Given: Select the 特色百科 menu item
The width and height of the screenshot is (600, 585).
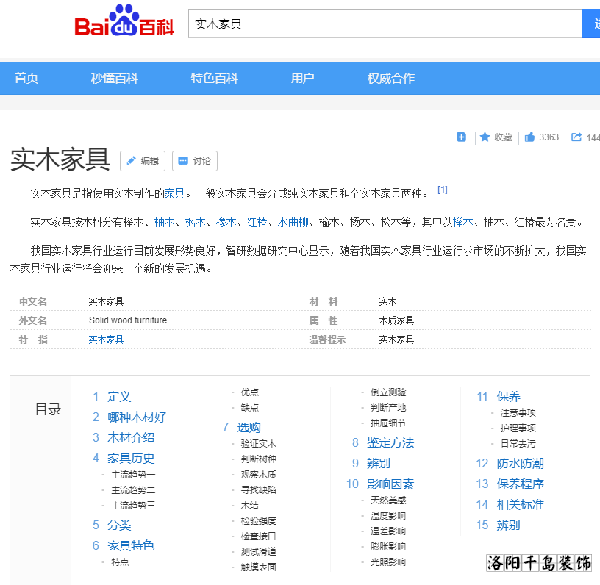Looking at the screenshot, I should 214,78.
